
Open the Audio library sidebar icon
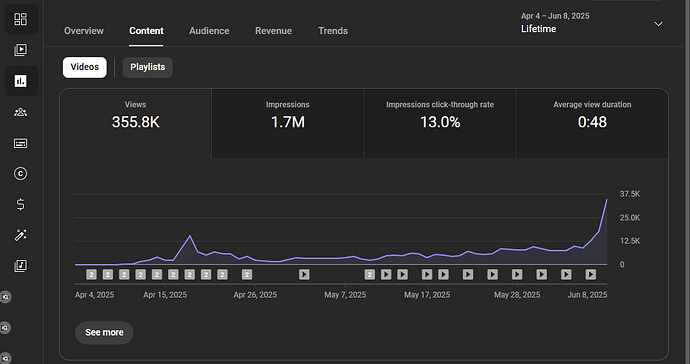pyautogui.click(x=21, y=266)
